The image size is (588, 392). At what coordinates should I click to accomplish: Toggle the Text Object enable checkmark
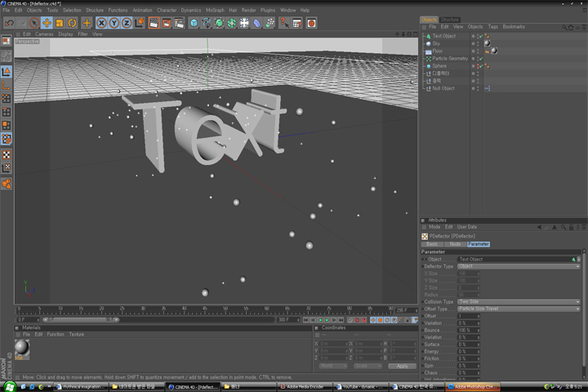coord(481,37)
